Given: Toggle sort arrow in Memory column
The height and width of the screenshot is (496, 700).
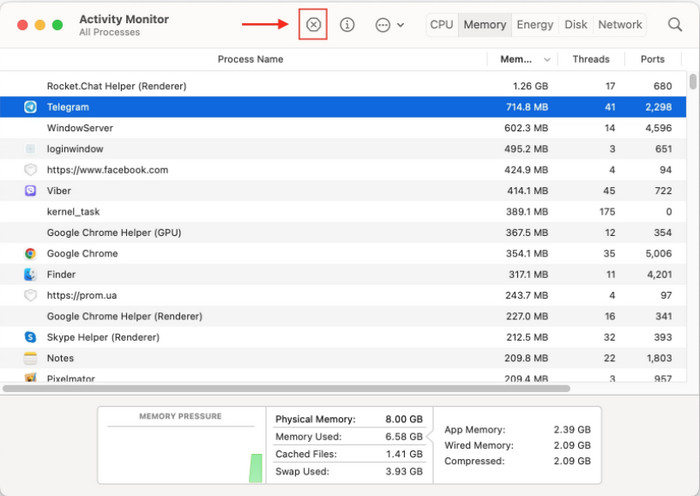Looking at the screenshot, I should point(547,59).
